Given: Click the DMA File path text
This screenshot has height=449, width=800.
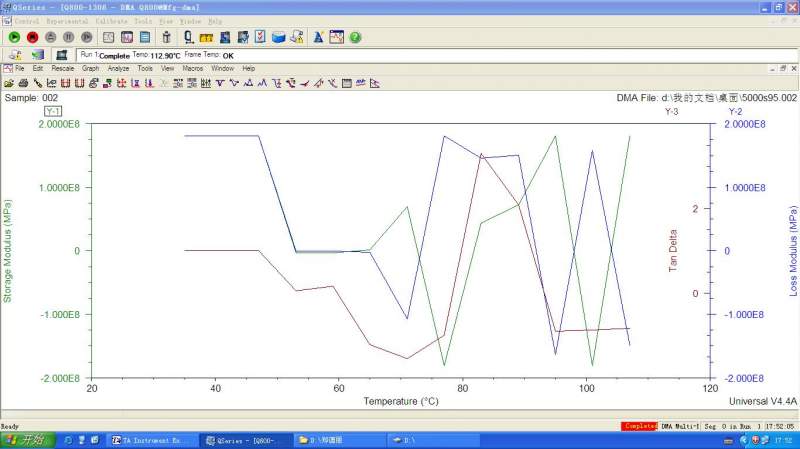Looking at the screenshot, I should 707,98.
